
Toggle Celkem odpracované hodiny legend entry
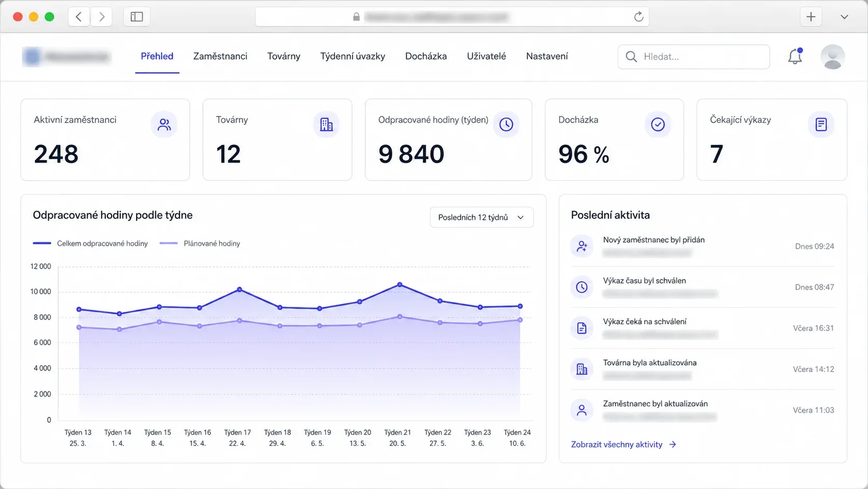coord(90,243)
